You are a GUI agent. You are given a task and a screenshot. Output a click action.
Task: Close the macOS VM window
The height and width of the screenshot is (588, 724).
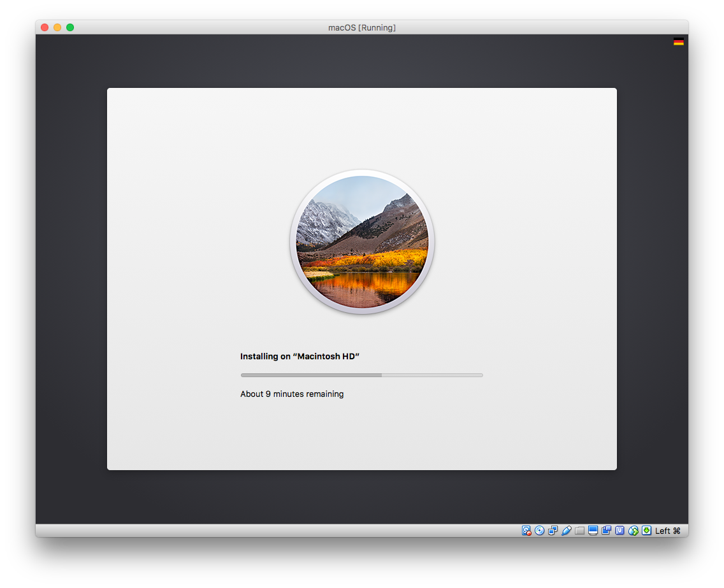tap(45, 27)
